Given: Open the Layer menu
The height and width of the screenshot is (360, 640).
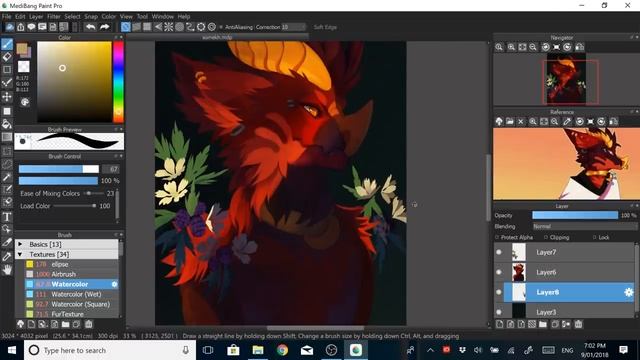Looking at the screenshot, I should coord(36,16).
